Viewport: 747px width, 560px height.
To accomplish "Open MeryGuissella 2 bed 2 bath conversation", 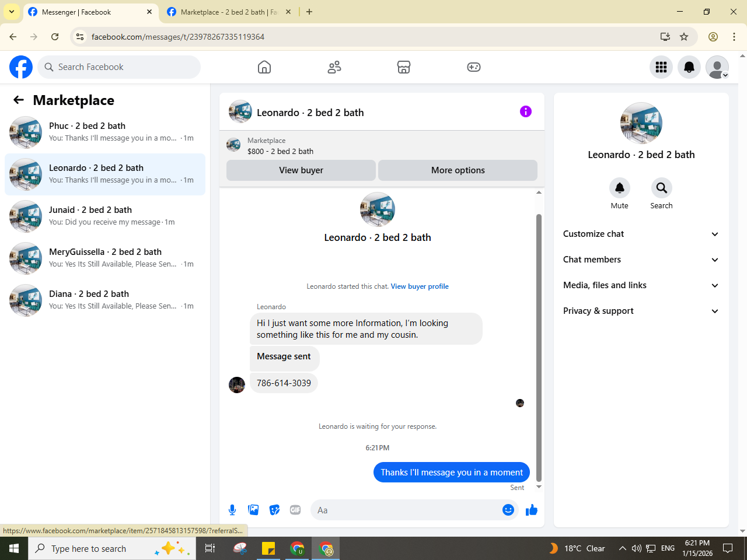I will pyautogui.click(x=105, y=258).
